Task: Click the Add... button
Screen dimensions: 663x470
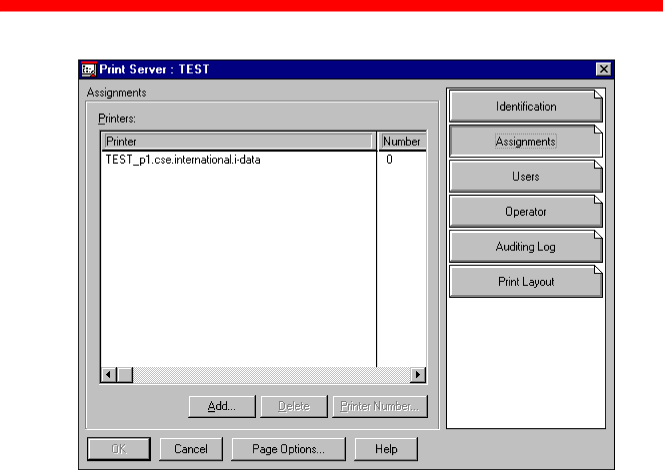Action: 222,406
